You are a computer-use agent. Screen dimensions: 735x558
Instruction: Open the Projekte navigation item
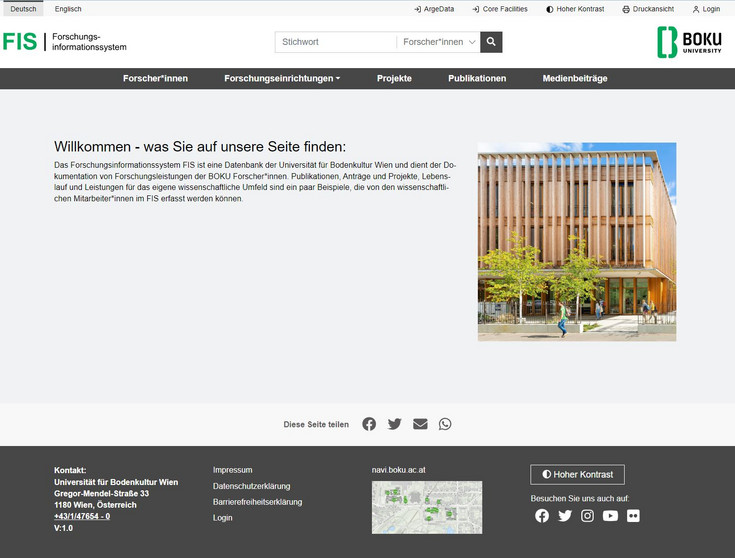(x=394, y=78)
